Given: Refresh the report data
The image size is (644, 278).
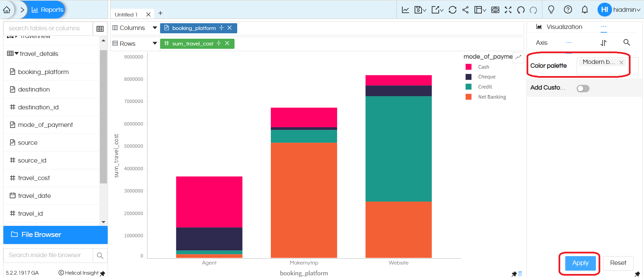Looking at the screenshot, I should pos(453,10).
